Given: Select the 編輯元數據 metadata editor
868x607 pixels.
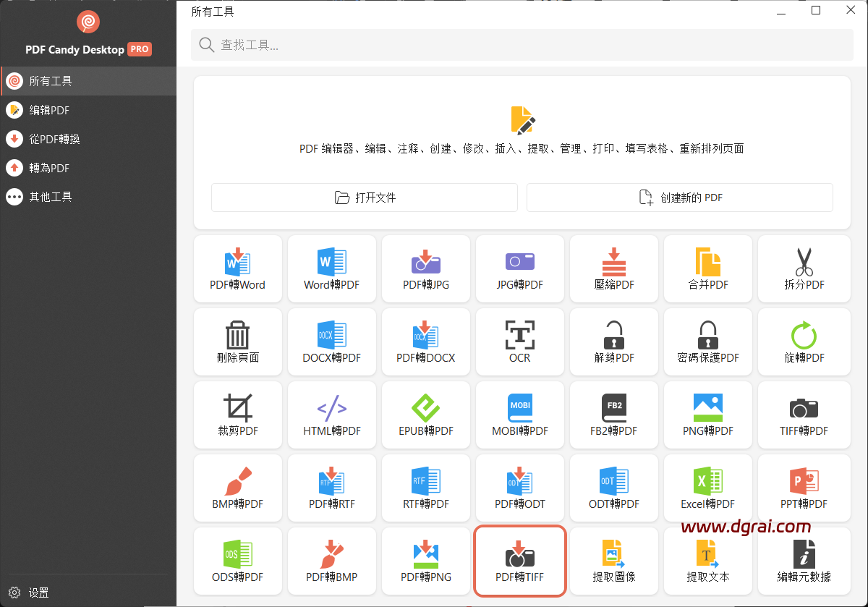Looking at the screenshot, I should click(x=804, y=561).
